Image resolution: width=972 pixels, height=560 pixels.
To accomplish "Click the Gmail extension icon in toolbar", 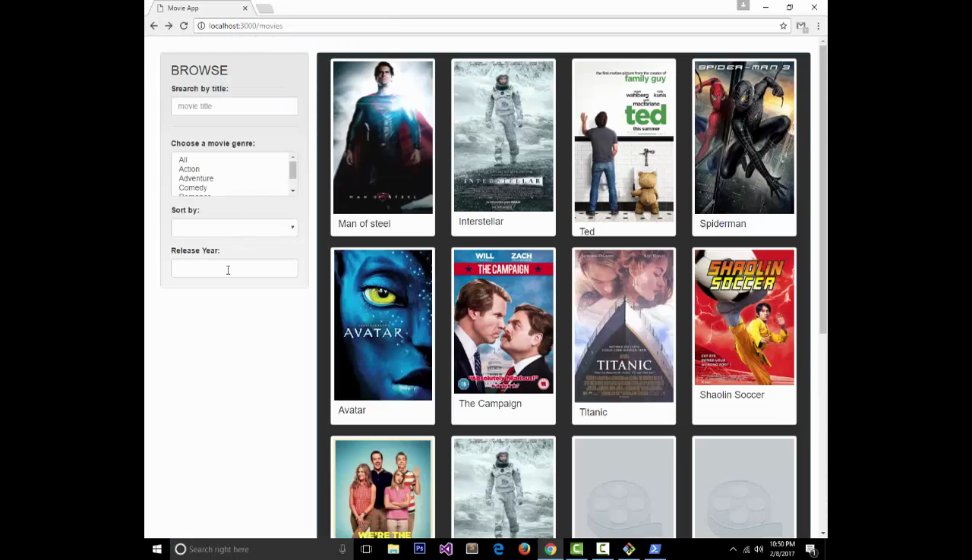I will (x=801, y=26).
